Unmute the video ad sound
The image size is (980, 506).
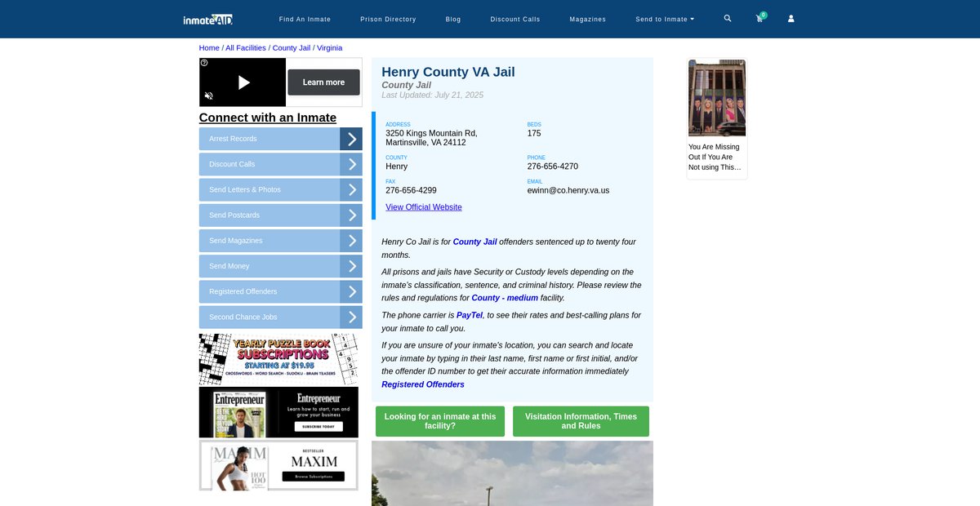(209, 95)
